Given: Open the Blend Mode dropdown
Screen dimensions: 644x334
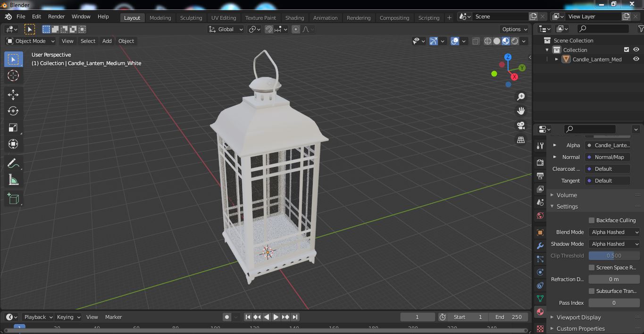Looking at the screenshot, I should (614, 232).
